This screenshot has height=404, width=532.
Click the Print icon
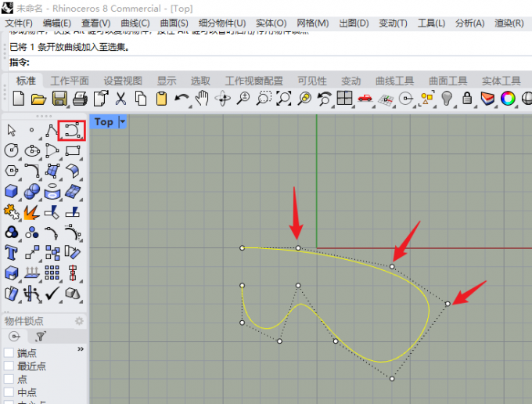pos(80,99)
